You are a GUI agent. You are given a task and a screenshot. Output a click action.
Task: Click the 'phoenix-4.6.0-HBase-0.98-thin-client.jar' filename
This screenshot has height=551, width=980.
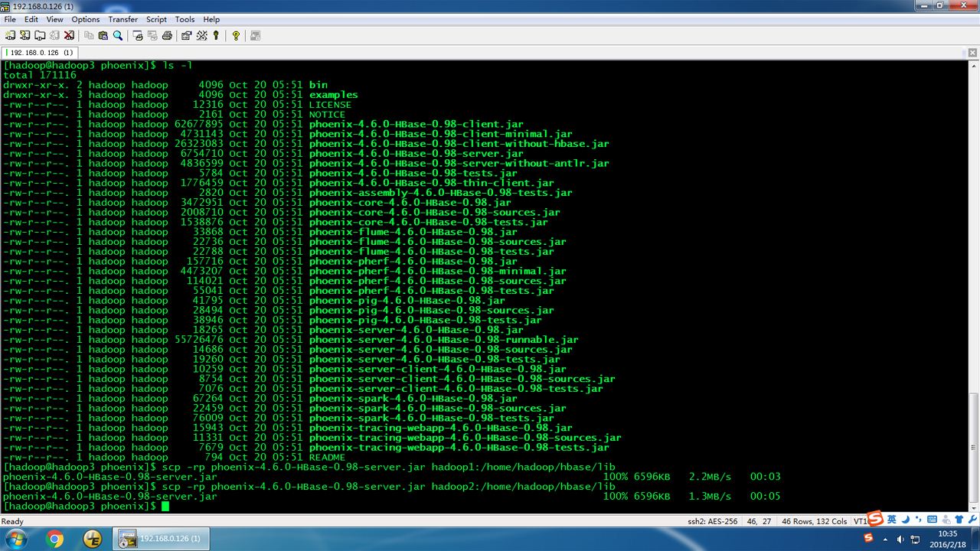tap(432, 183)
